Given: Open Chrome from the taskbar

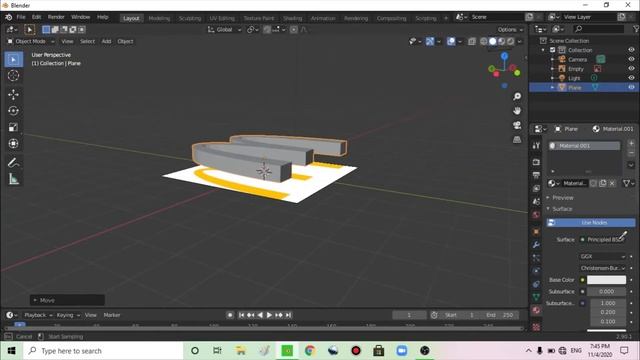Looking at the screenshot, I should (x=310, y=351).
